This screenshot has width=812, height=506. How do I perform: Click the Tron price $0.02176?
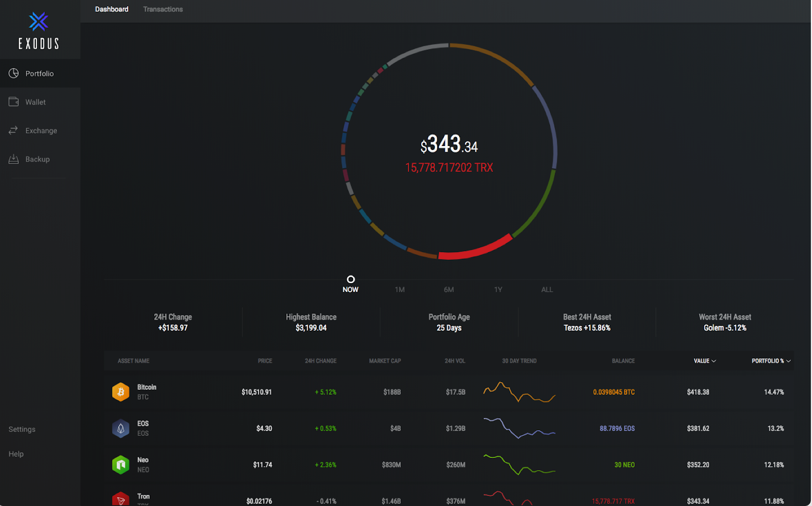(x=259, y=501)
